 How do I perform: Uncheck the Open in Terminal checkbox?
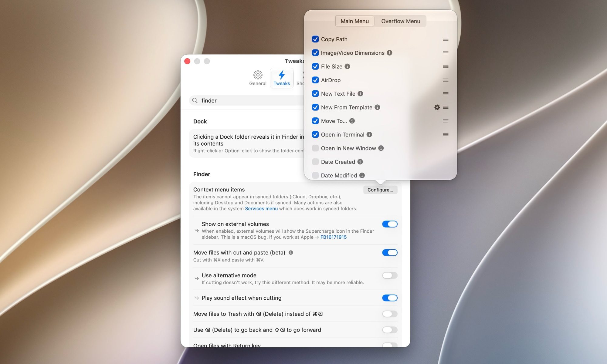pyautogui.click(x=315, y=135)
